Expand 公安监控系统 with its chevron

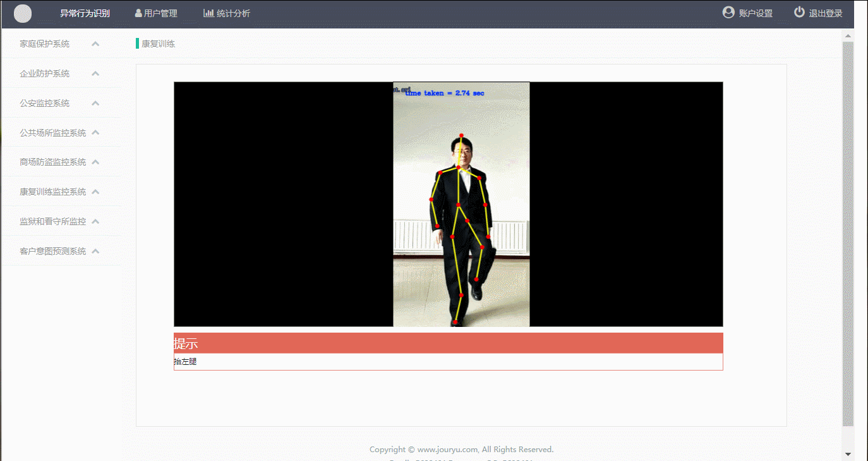coord(95,103)
